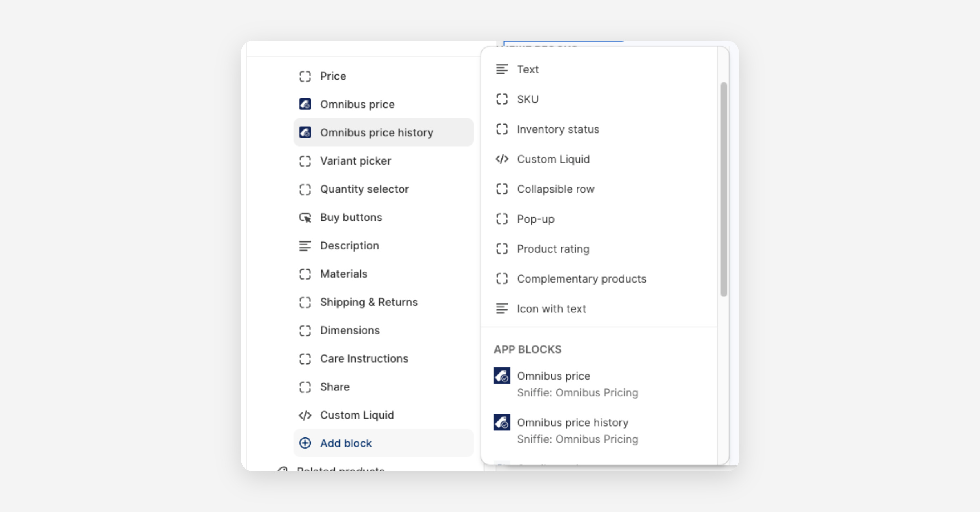Click the plus circle icon on Add block
Image resolution: width=980 pixels, height=512 pixels.
pyautogui.click(x=305, y=443)
